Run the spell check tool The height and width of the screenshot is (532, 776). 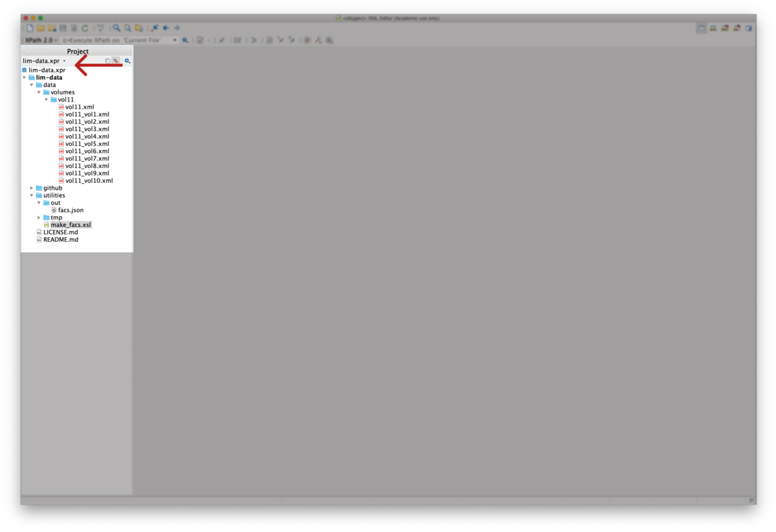point(100,27)
